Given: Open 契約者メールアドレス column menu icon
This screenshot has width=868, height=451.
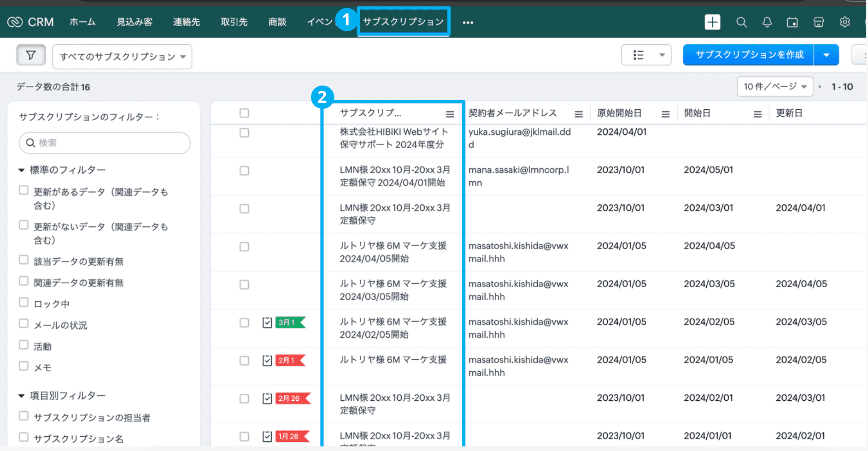Looking at the screenshot, I should click(579, 114).
